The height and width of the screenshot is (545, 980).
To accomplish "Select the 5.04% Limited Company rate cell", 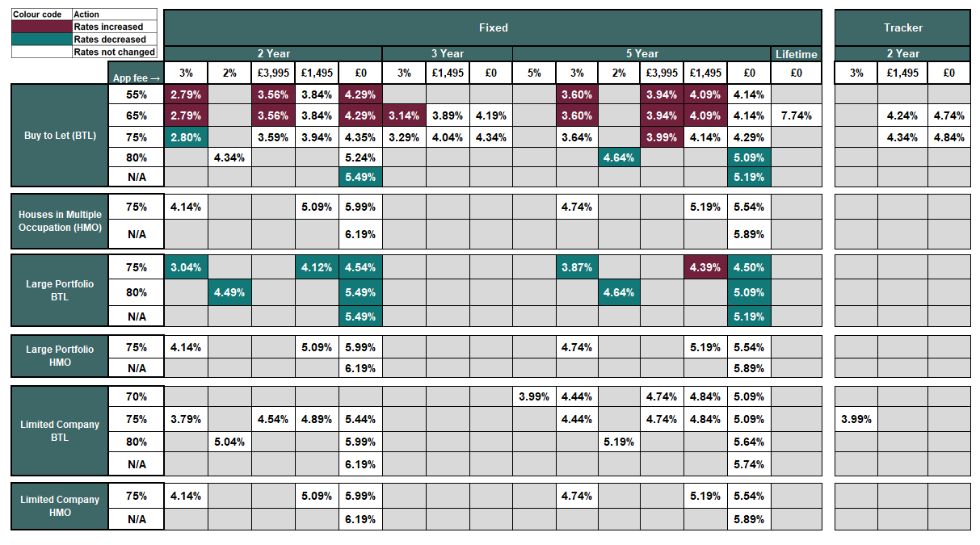I will pyautogui.click(x=229, y=442).
